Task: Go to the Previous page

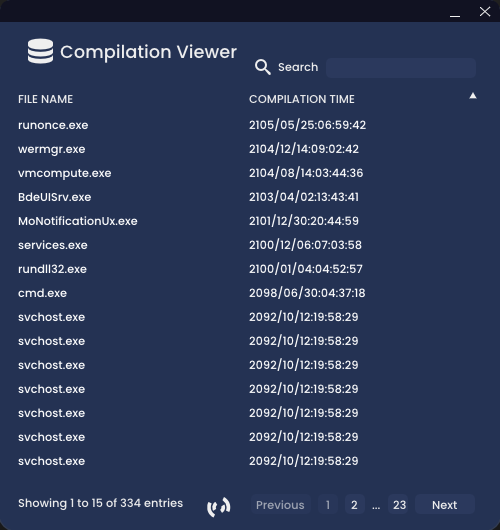Action: click(280, 505)
